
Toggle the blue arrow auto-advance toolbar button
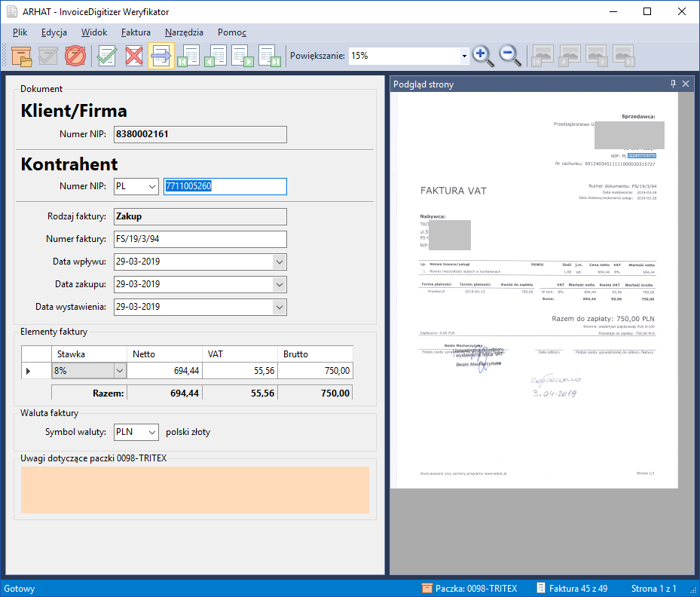pyautogui.click(x=161, y=56)
